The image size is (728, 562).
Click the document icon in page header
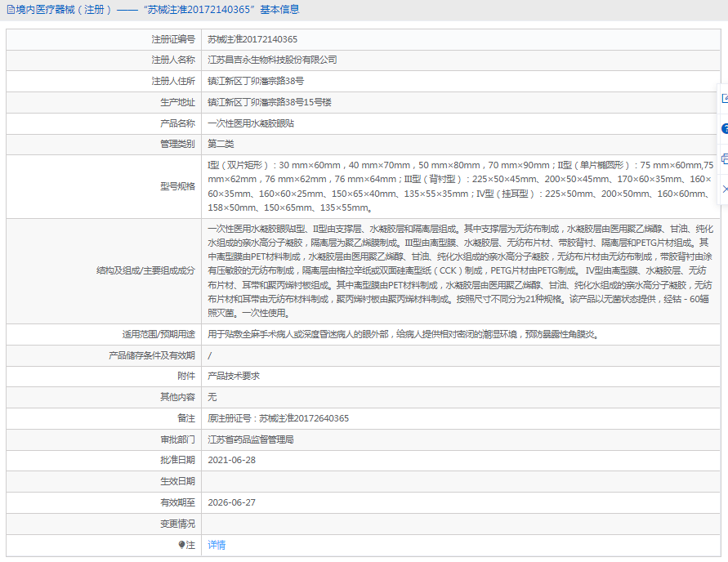pos(11,10)
